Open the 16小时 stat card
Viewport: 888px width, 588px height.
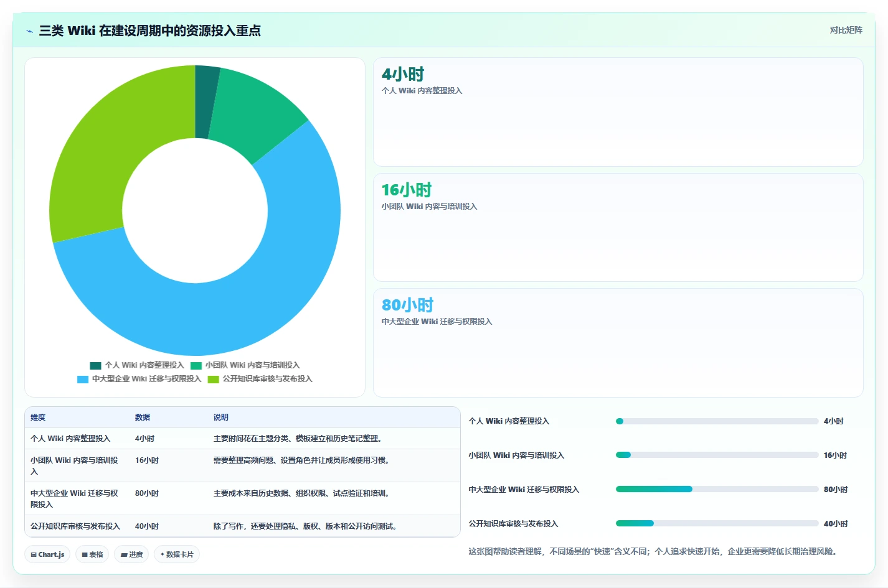point(618,228)
